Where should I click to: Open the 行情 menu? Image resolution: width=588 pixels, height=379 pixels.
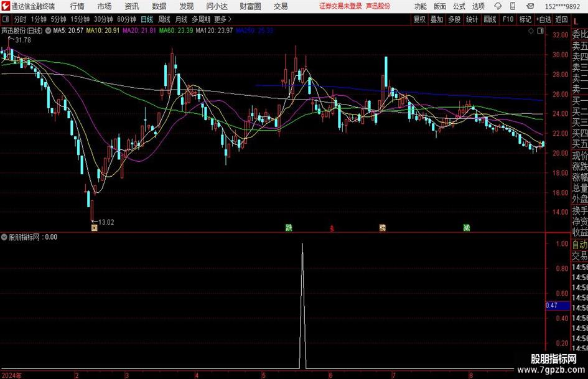click(x=77, y=6)
